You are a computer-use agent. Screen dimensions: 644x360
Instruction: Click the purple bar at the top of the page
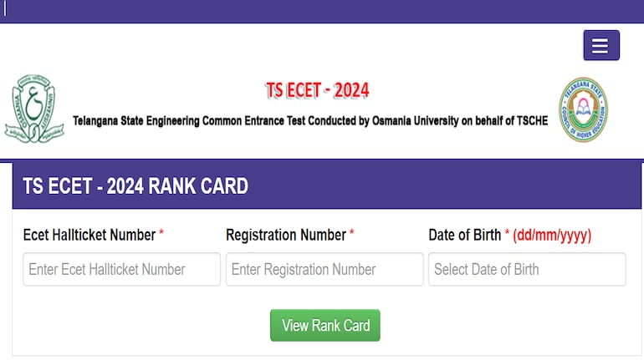[322, 11]
